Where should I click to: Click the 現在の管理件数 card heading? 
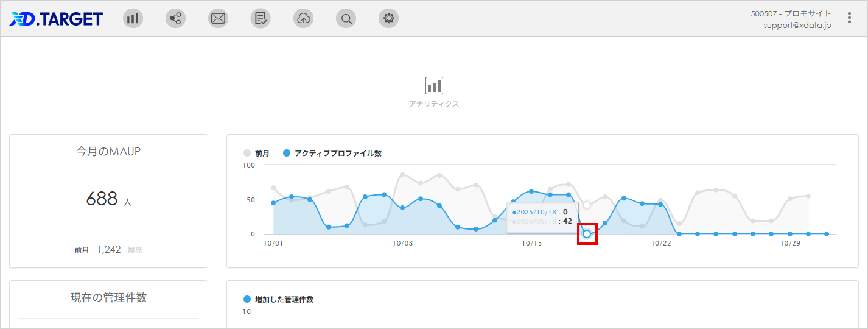108,298
